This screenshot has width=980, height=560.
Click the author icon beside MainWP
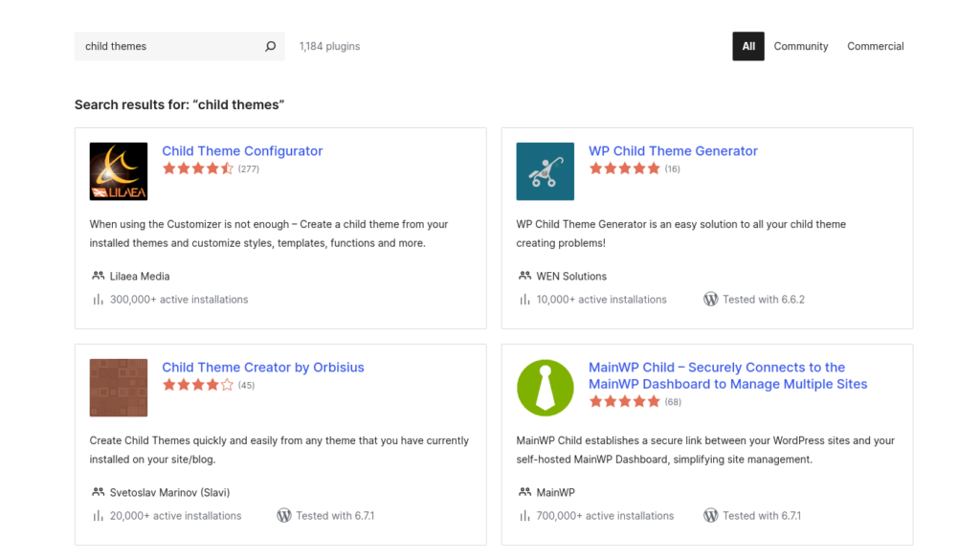pos(525,492)
